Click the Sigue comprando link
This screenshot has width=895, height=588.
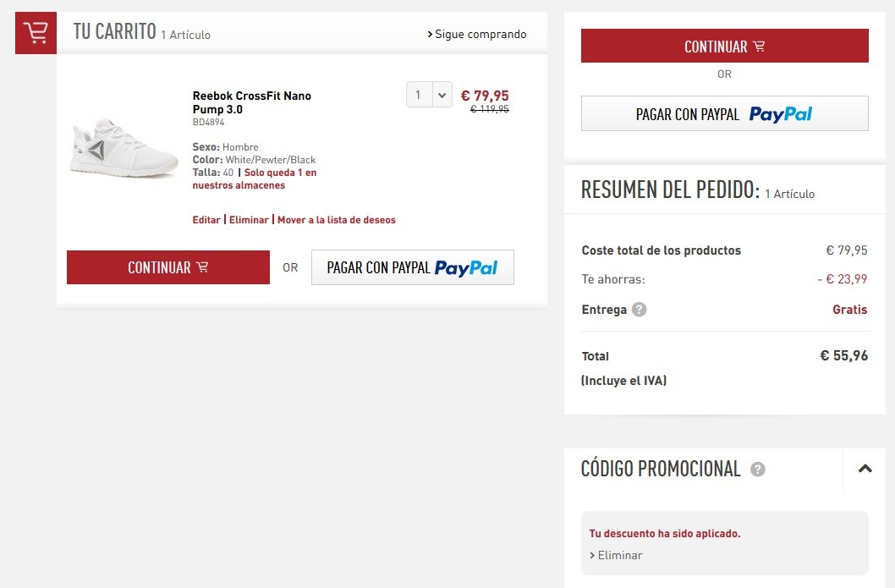[x=476, y=34]
